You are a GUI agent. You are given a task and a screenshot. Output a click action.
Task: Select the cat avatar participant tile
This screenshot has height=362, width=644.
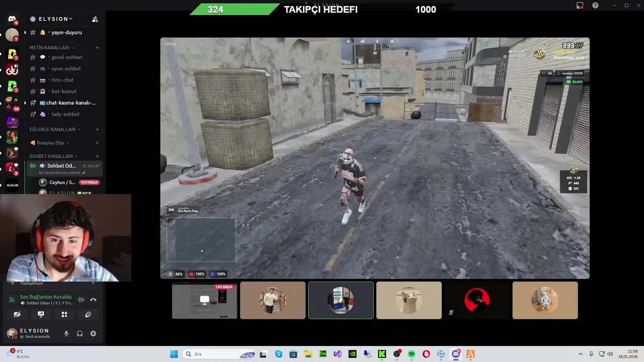pyautogui.click(x=409, y=300)
